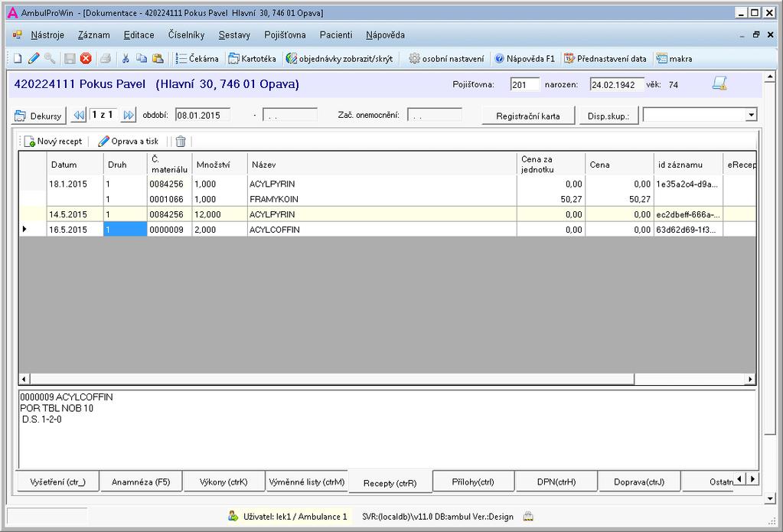Click the Disp.skup.: button
The width and height of the screenshot is (783, 532).
pos(608,116)
